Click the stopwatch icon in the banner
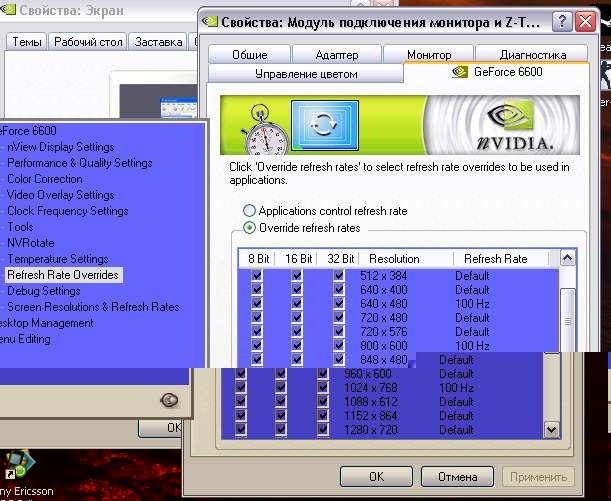Screen dimensions: 611x501 click(265, 129)
